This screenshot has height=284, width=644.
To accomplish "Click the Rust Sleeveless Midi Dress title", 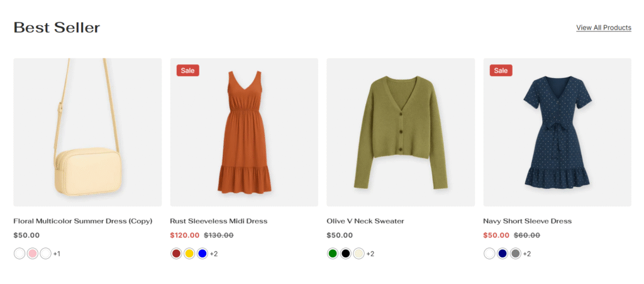I will pyautogui.click(x=218, y=221).
